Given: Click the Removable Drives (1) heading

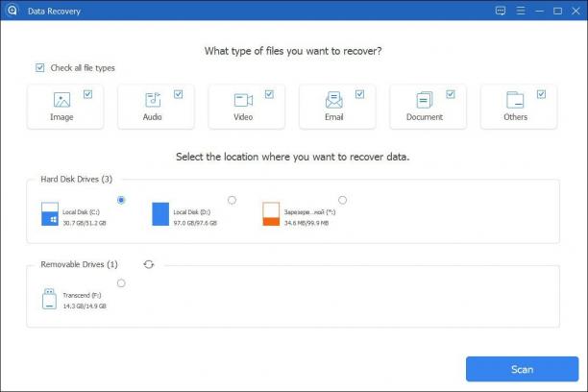Looking at the screenshot, I should pos(79,264).
